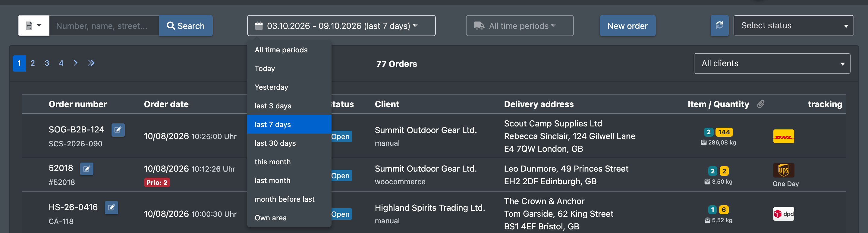Image resolution: width=868 pixels, height=233 pixels.
Task: Open the shipping All time periods dropdown
Action: (x=520, y=26)
